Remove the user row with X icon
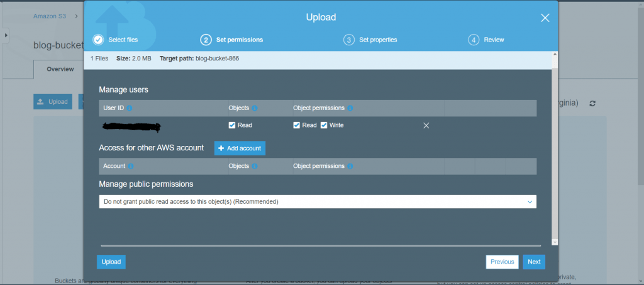 (x=426, y=126)
